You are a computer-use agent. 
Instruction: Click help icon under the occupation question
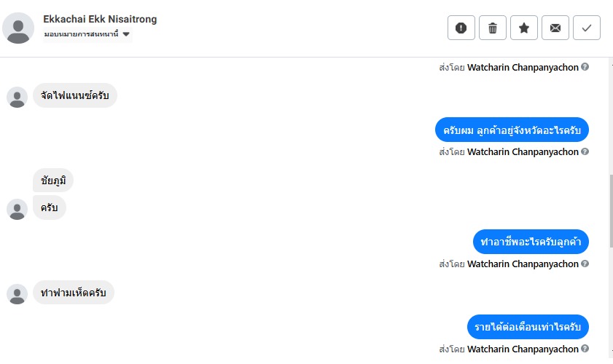[x=585, y=264]
